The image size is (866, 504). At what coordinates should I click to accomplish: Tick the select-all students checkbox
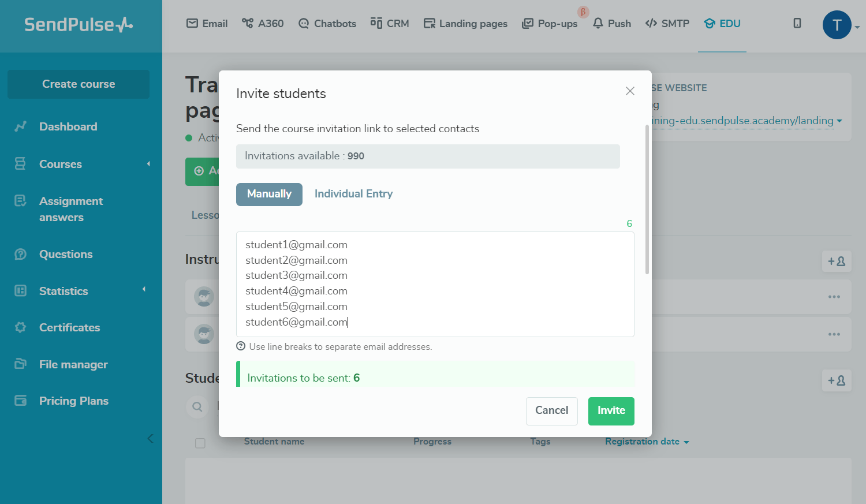pyautogui.click(x=200, y=443)
